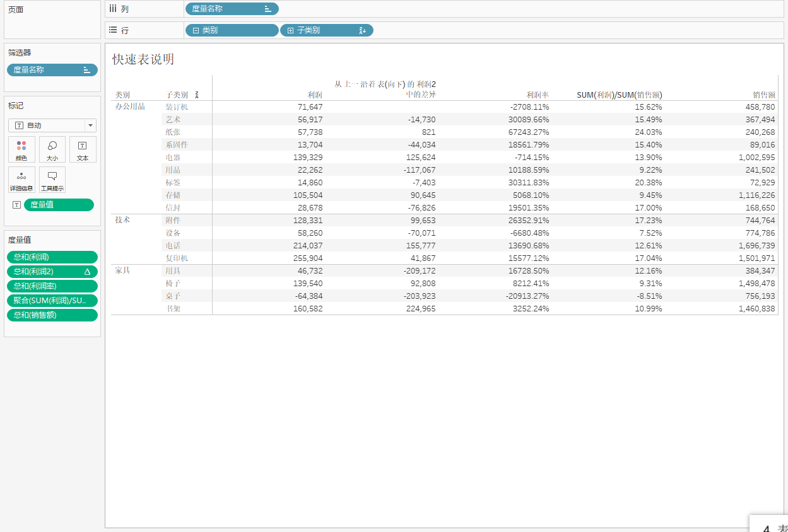Screen dimensions: 788x532
Task: Click the 页面 pages shelf area
Action: (52, 20)
